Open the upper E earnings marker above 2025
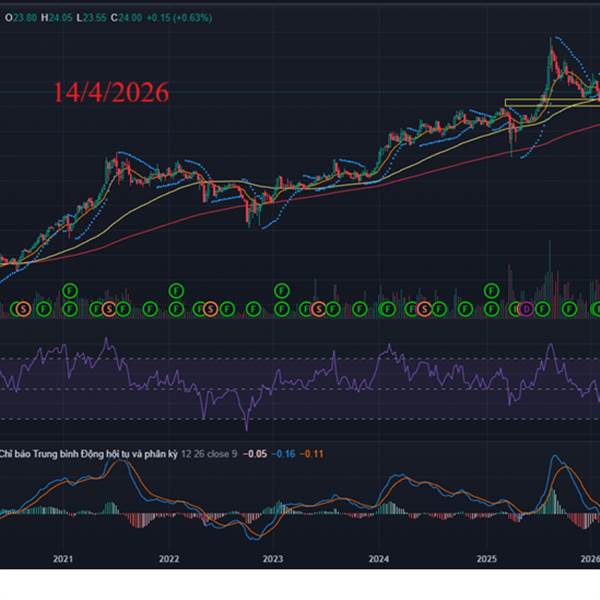This screenshot has width=600, height=600. coord(492,291)
